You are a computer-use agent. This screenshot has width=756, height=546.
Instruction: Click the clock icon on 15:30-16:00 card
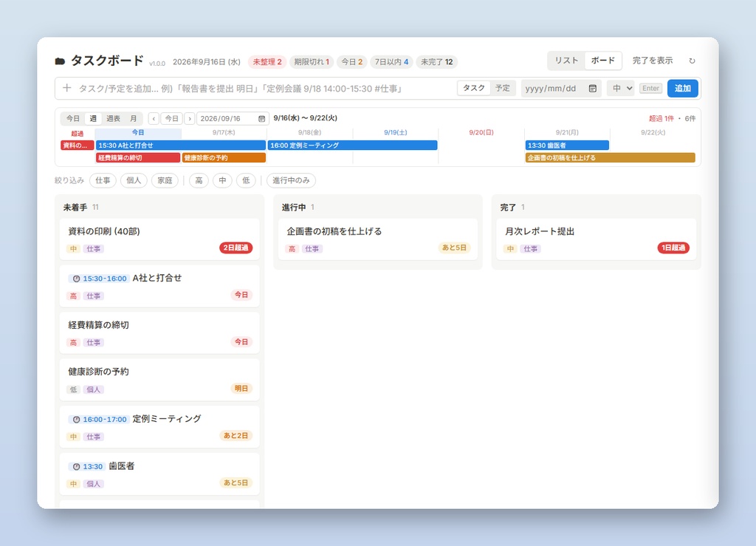76,279
